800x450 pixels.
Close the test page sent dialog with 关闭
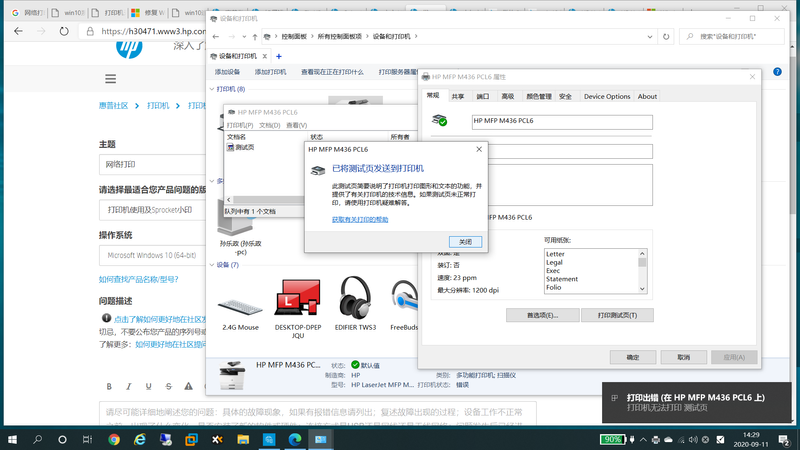pyautogui.click(x=465, y=242)
